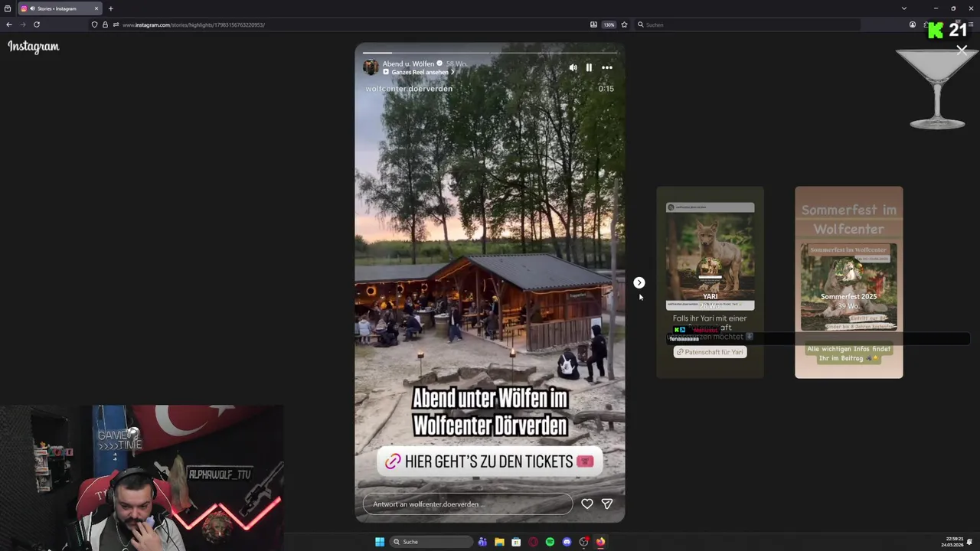Click the picture-in-picture icon in address bar
980x551 pixels.
pos(593,24)
